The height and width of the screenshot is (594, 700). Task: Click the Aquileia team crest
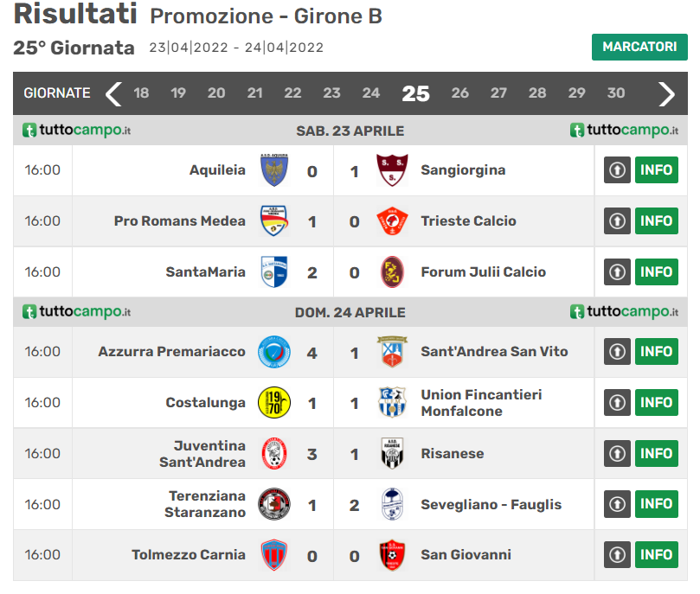pos(274,170)
